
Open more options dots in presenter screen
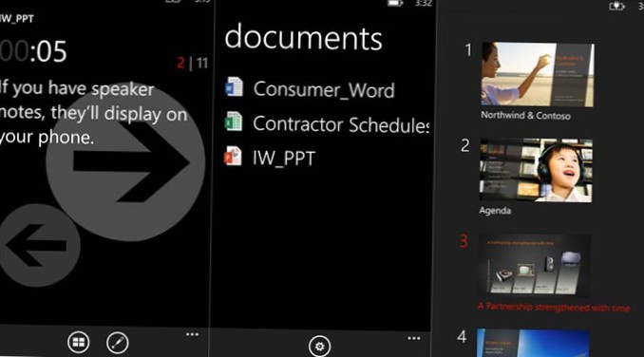click(x=192, y=334)
